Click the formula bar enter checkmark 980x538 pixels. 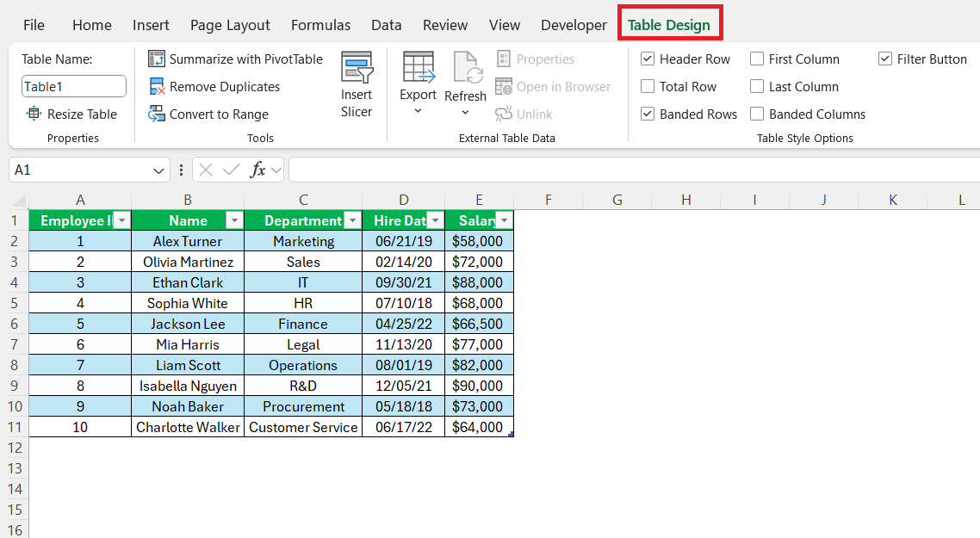pyautogui.click(x=232, y=170)
